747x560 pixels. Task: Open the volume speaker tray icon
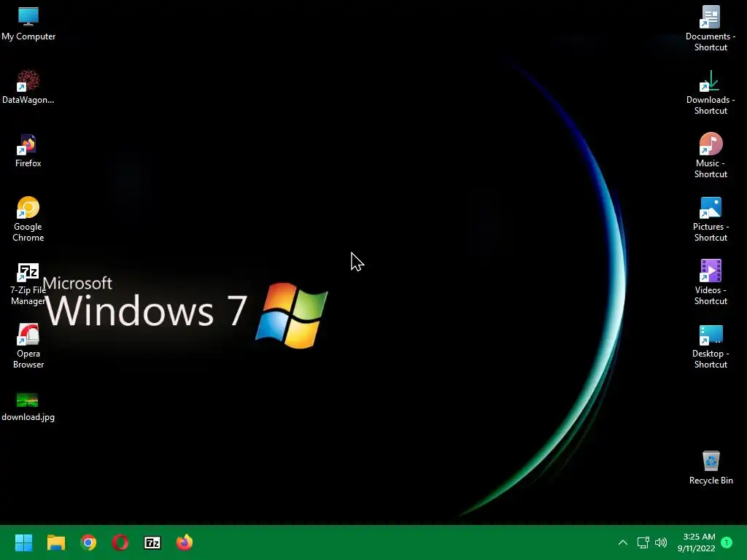tap(661, 542)
